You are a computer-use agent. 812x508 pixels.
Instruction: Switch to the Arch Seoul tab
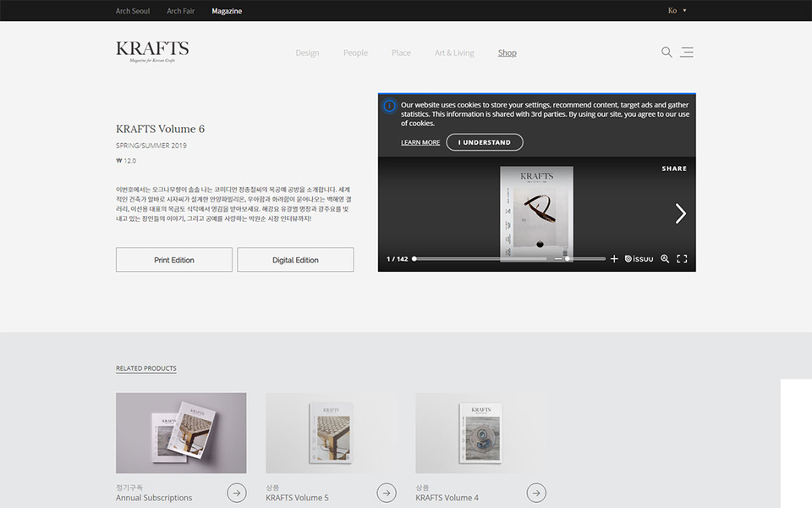point(133,11)
